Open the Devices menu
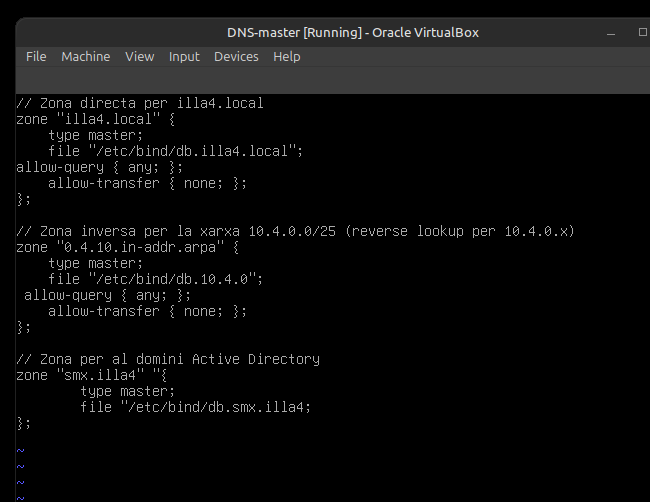Image resolution: width=650 pixels, height=502 pixels. pos(236,57)
